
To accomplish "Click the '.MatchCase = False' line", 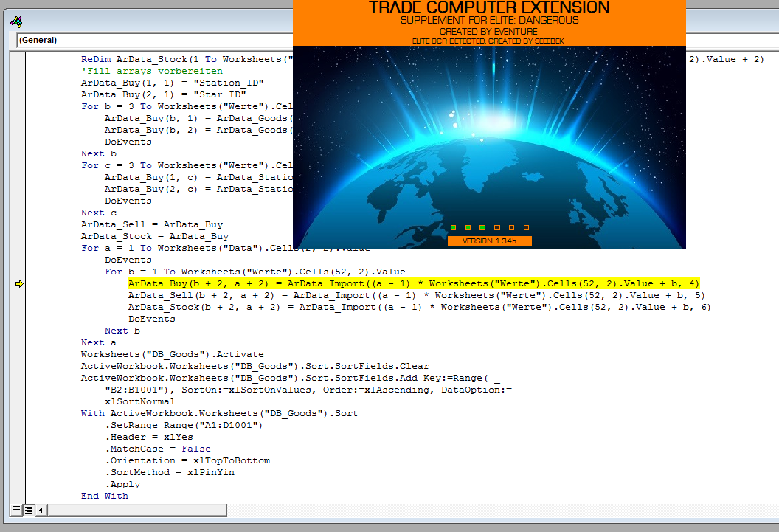I will click(x=157, y=449).
